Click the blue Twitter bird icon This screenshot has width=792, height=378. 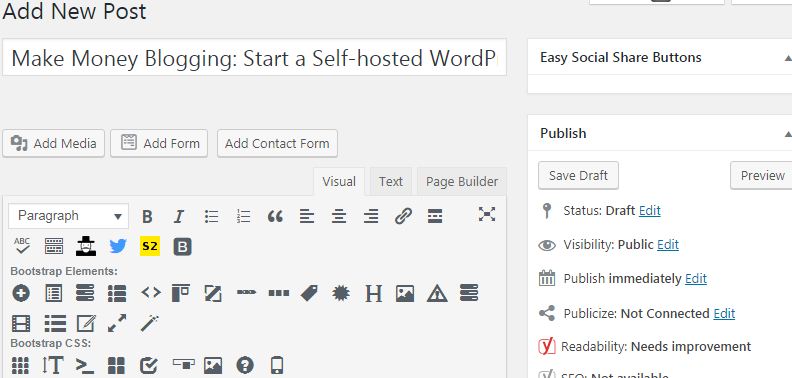click(x=118, y=247)
